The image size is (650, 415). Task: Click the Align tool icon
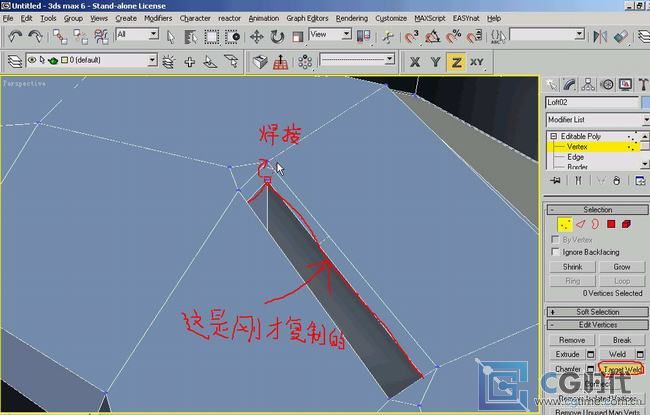pos(621,36)
